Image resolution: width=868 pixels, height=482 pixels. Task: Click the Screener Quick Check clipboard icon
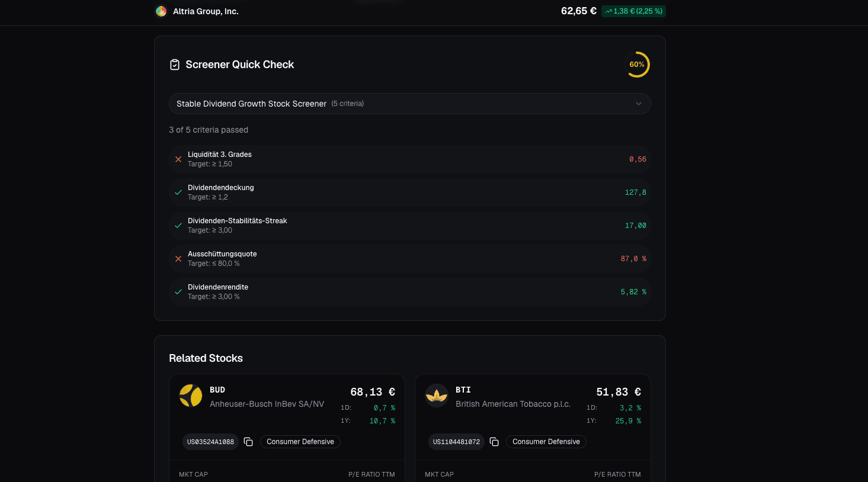click(x=175, y=65)
